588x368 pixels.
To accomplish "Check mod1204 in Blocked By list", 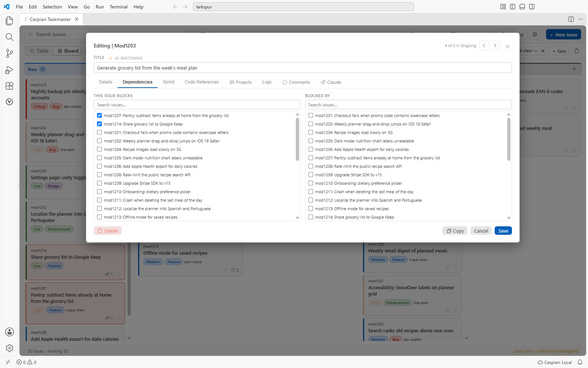I will (x=311, y=132).
